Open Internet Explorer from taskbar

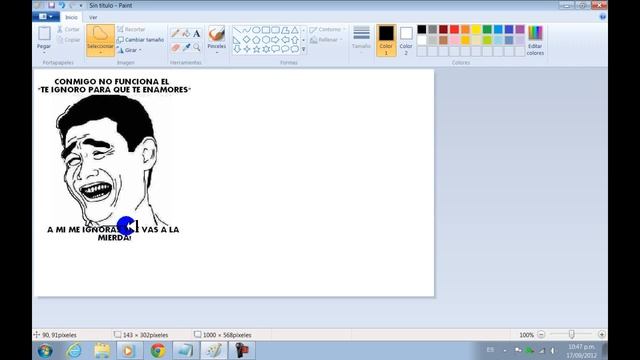point(74,351)
